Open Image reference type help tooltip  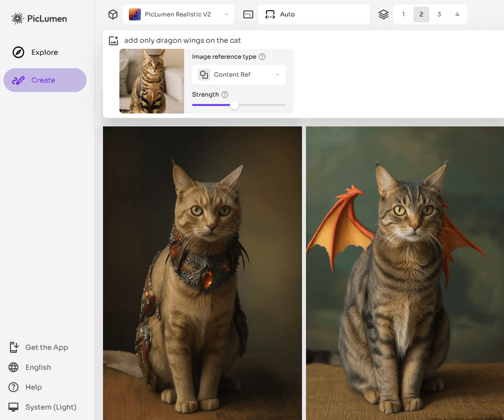coord(262,57)
